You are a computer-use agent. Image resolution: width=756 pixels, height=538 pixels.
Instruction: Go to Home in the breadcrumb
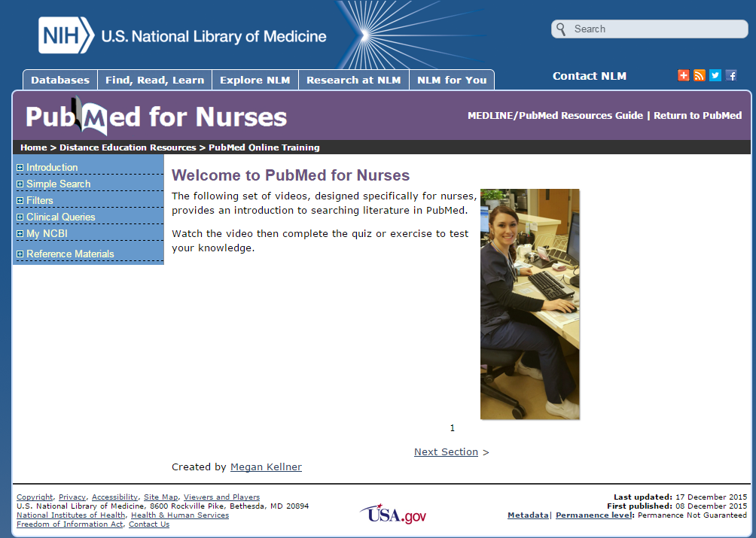(x=33, y=147)
